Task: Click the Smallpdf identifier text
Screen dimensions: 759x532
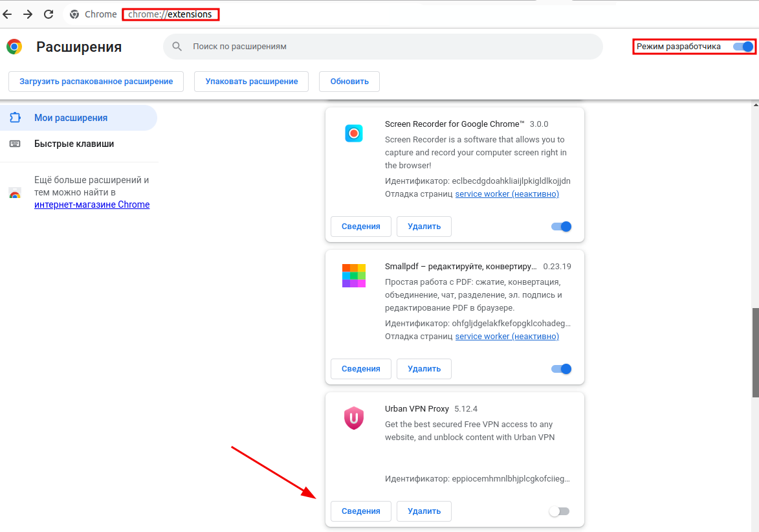Action: 478,324
